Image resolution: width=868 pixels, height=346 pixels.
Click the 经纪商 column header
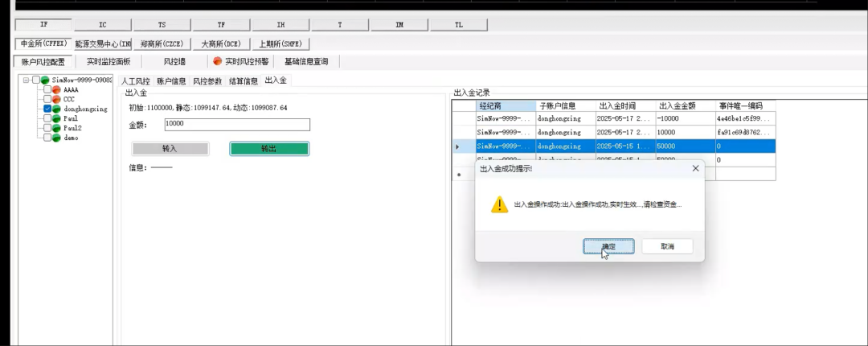[506, 105]
